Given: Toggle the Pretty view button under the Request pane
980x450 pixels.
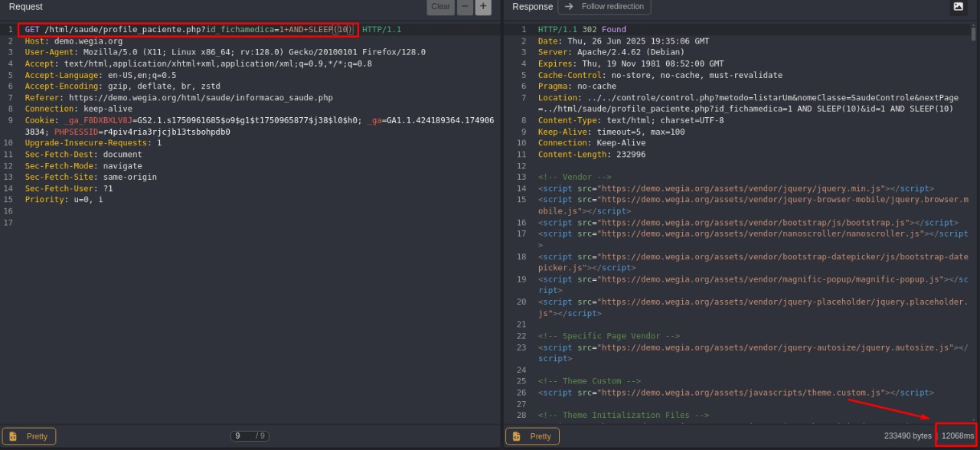Looking at the screenshot, I should pyautogui.click(x=29, y=436).
